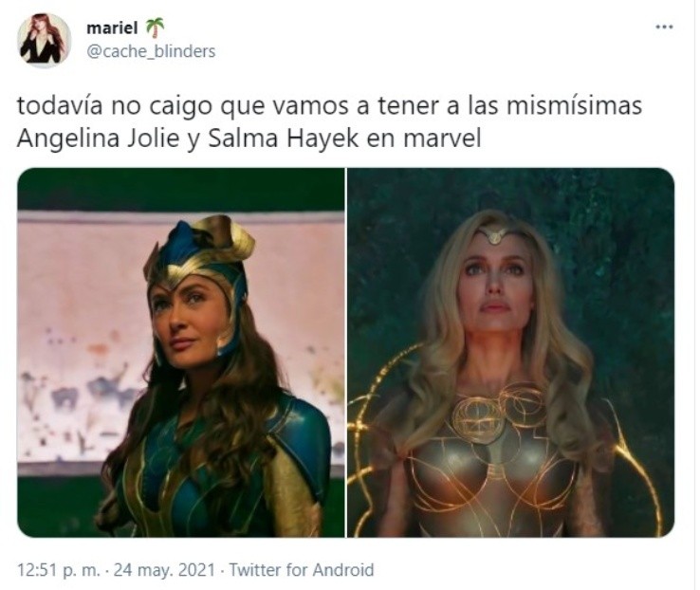Click the word "todavía" starting the tweet
The height and width of the screenshot is (590, 700).
61,106
